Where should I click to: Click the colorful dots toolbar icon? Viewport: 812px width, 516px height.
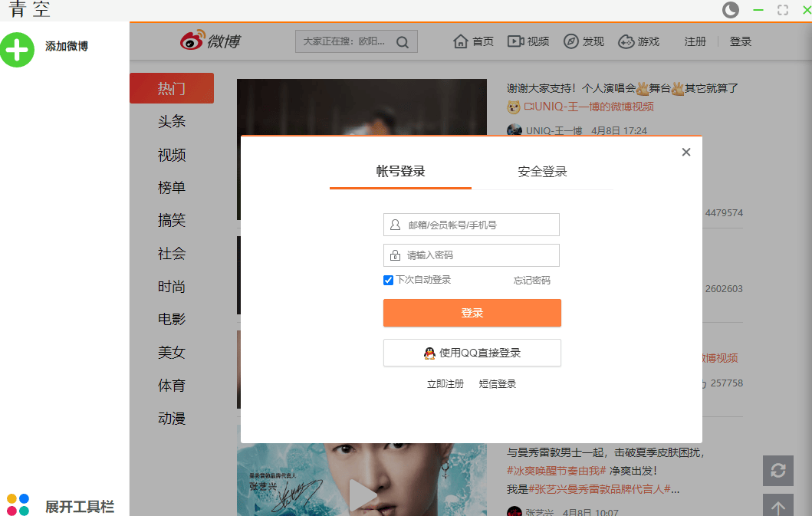18,504
